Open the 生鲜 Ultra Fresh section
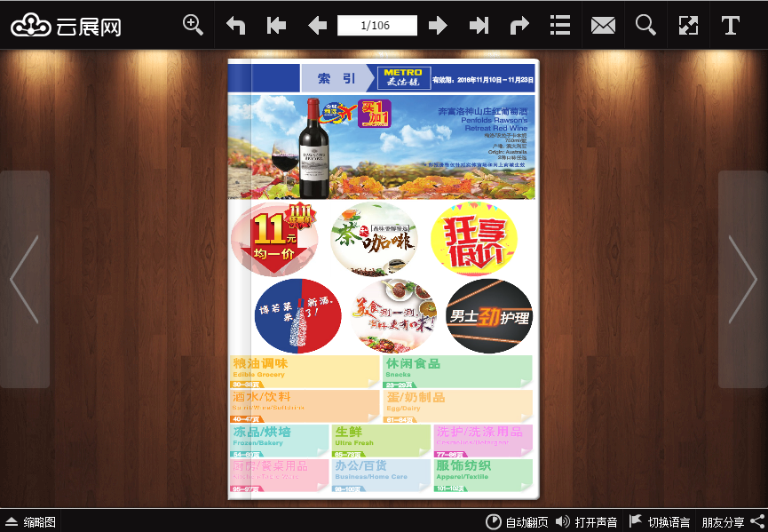The image size is (768, 532). (x=381, y=441)
